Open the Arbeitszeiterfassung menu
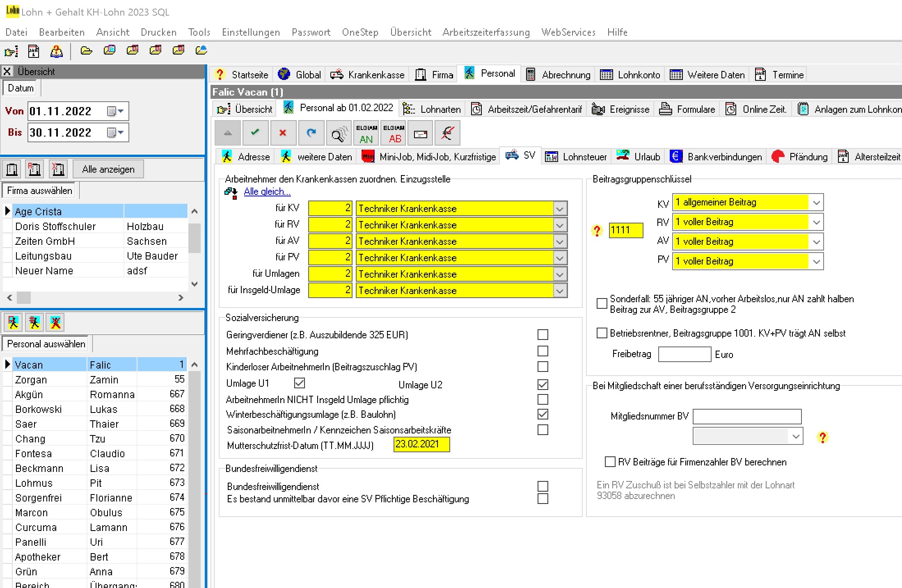Image resolution: width=902 pixels, height=588 pixels. [x=486, y=32]
